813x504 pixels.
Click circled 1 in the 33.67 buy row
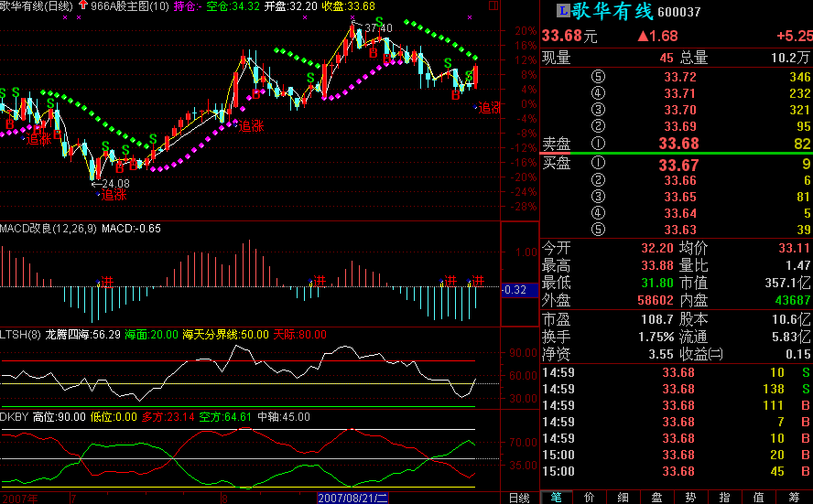tap(598, 163)
